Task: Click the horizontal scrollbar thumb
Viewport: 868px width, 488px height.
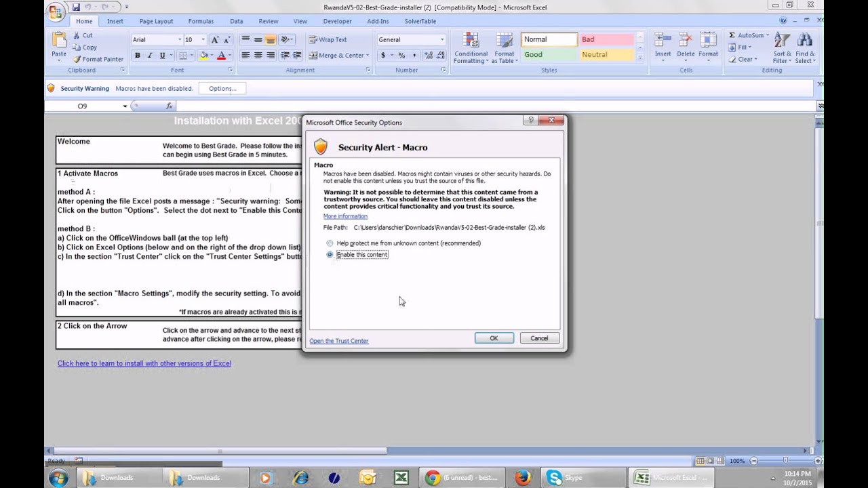Action: pos(220,451)
